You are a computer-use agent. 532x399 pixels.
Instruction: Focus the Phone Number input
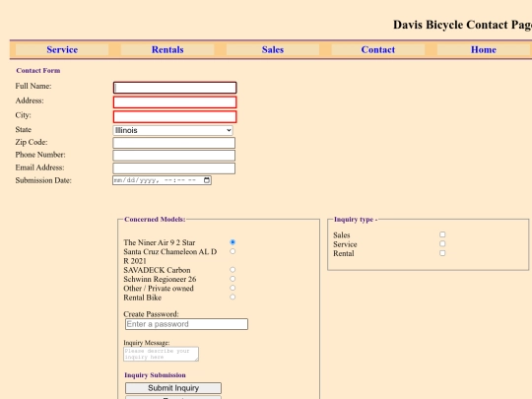click(173, 156)
